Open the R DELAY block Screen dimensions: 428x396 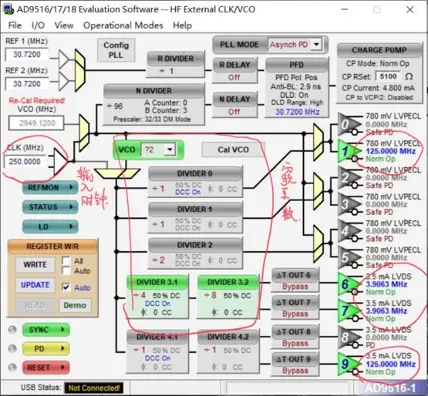[235, 70]
